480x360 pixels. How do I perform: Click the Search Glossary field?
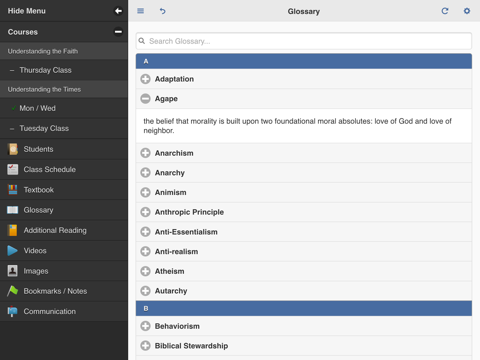(x=304, y=41)
